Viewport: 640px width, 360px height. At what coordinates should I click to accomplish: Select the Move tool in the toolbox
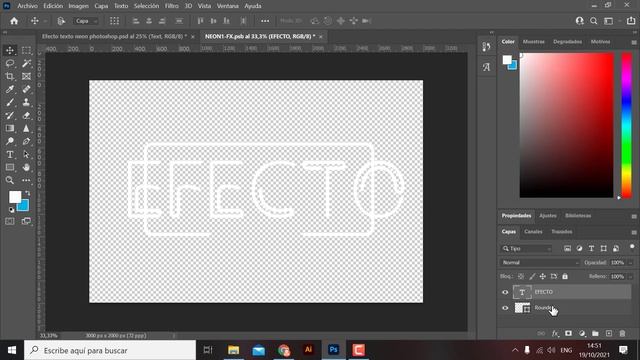[10, 51]
